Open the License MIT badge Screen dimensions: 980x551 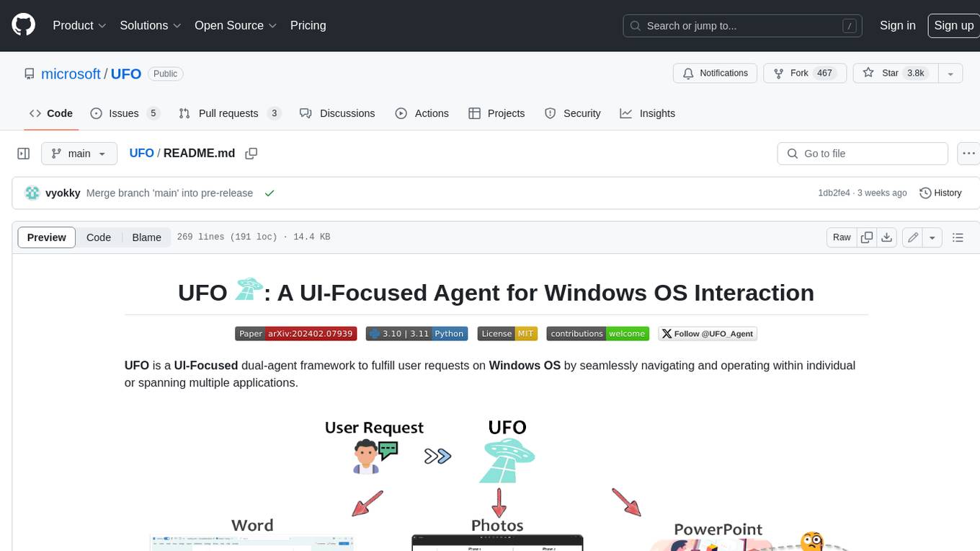point(507,334)
